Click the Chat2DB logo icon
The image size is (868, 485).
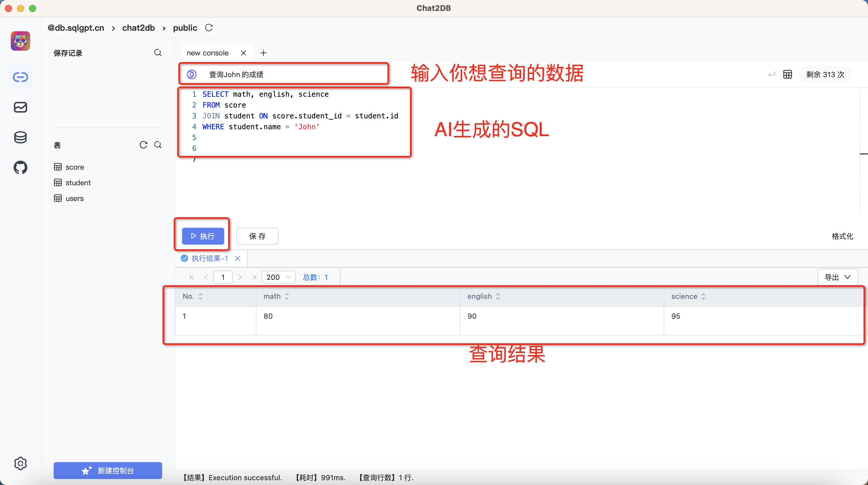[20, 41]
